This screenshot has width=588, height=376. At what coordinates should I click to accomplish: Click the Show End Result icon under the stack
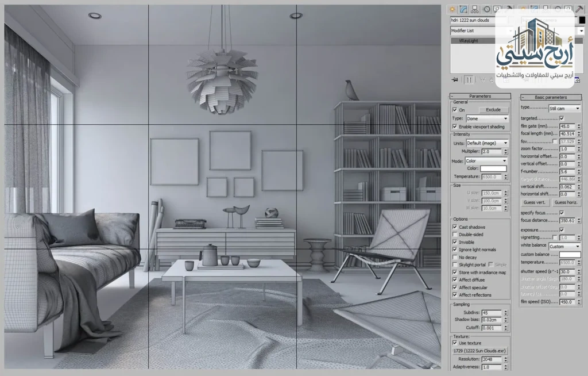[469, 80]
